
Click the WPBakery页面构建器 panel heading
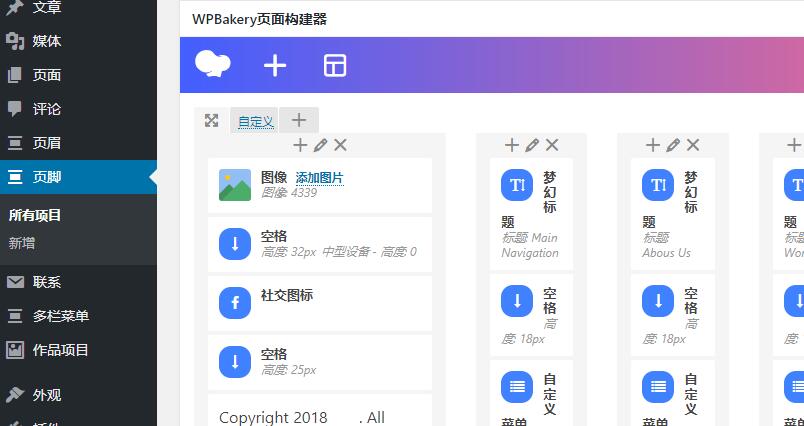pos(259,19)
